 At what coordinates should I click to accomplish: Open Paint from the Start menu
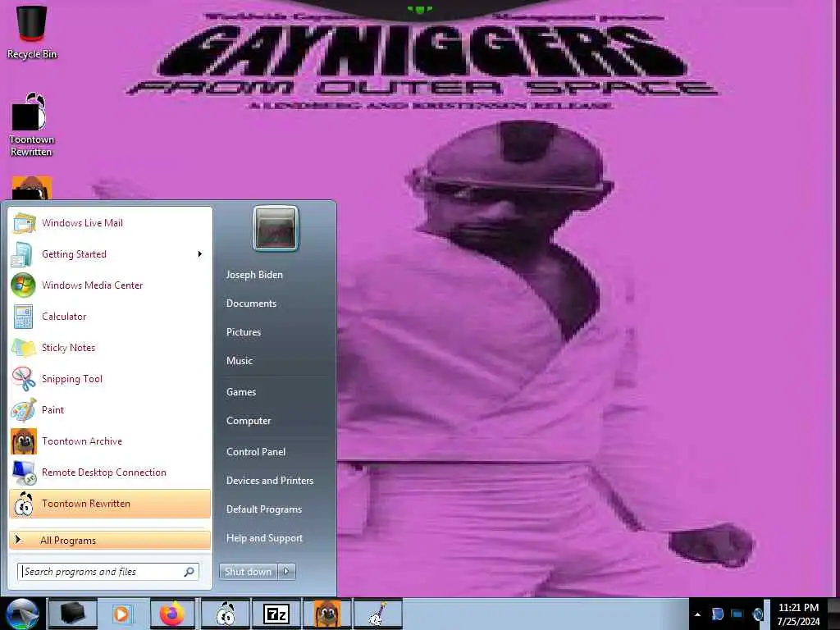(110, 410)
